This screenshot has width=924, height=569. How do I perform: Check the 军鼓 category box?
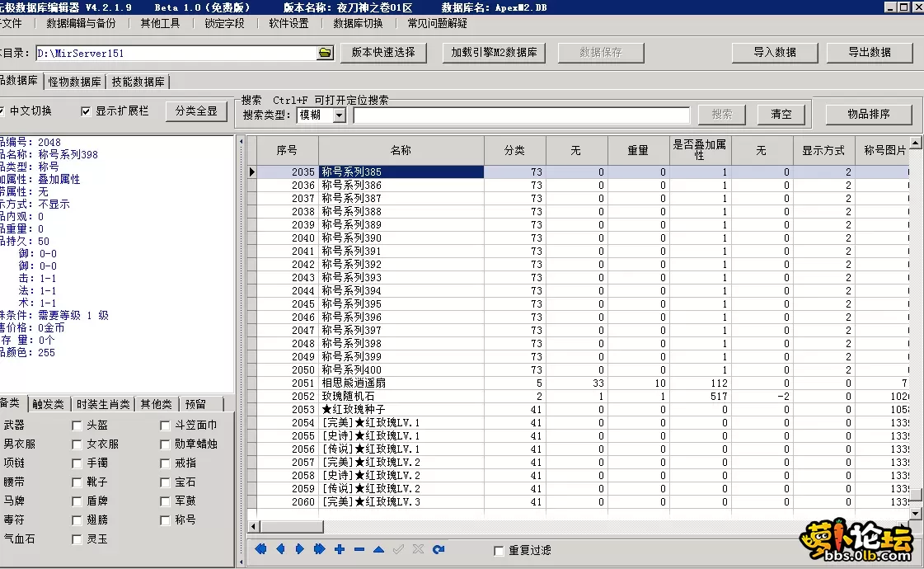coord(165,501)
